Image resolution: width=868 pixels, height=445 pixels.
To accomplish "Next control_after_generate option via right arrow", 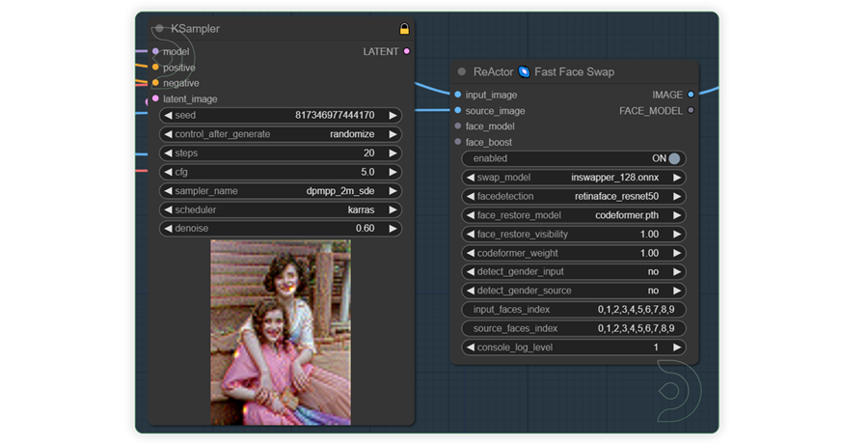I will (393, 134).
